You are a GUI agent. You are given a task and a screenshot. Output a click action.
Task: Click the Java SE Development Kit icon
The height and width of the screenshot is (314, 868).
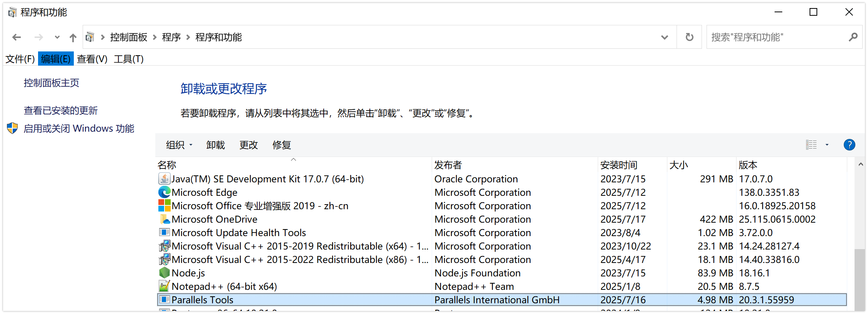pyautogui.click(x=164, y=178)
